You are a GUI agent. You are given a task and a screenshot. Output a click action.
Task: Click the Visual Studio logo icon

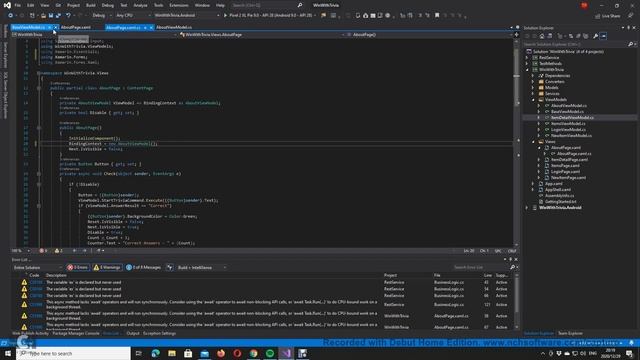click(x=7, y=5)
